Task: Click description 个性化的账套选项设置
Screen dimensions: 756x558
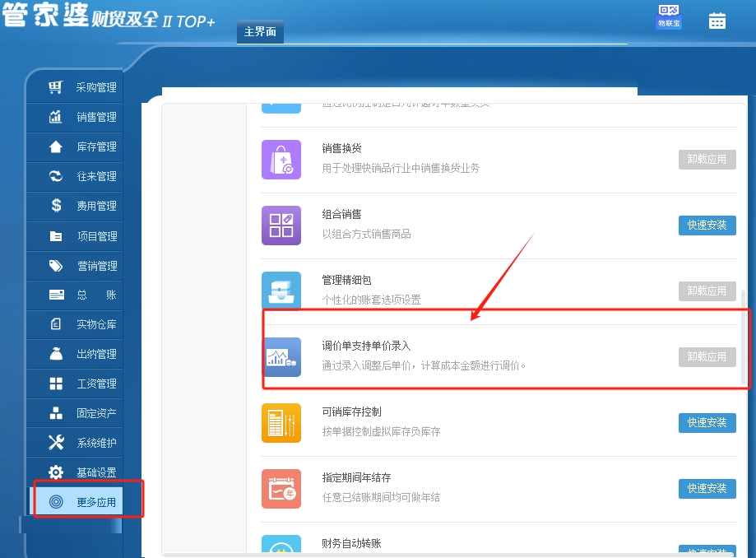Action: coord(371,300)
